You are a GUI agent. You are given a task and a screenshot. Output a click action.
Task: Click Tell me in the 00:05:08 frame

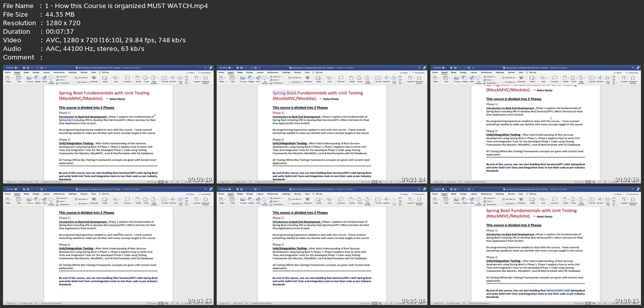click(318, 194)
